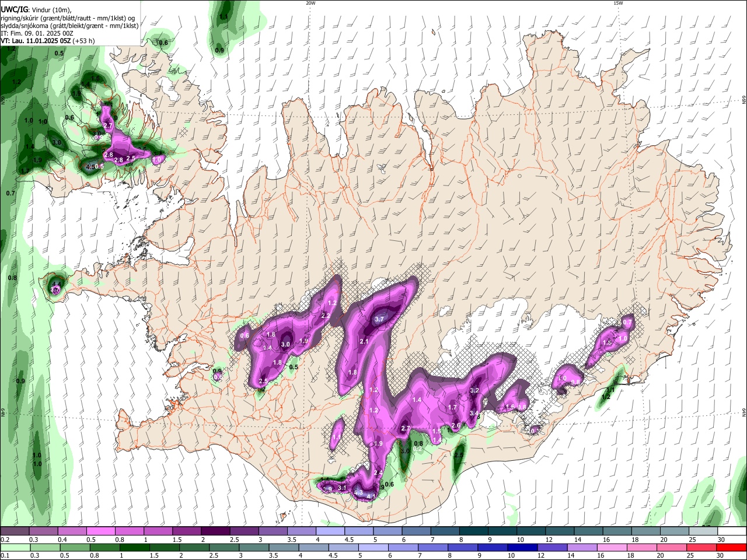747x560 pixels.
Task: Pick pale lavender swatch between 4.5 and 5, upper legend
Action: click(x=358, y=531)
